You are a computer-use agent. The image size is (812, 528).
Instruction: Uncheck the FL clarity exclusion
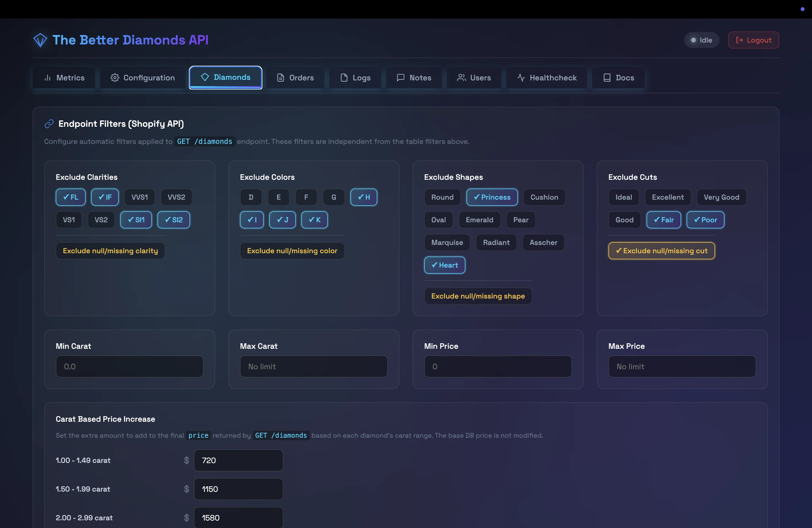pos(71,197)
